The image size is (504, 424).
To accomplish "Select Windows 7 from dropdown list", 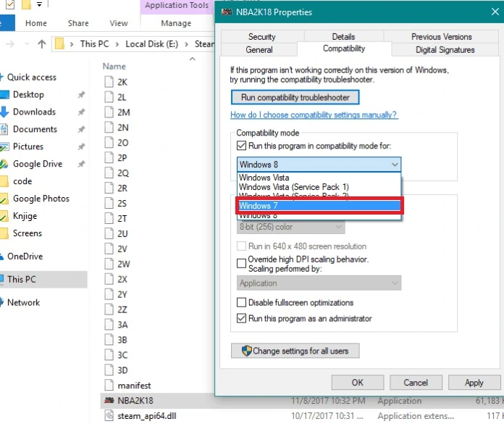I will tap(319, 206).
